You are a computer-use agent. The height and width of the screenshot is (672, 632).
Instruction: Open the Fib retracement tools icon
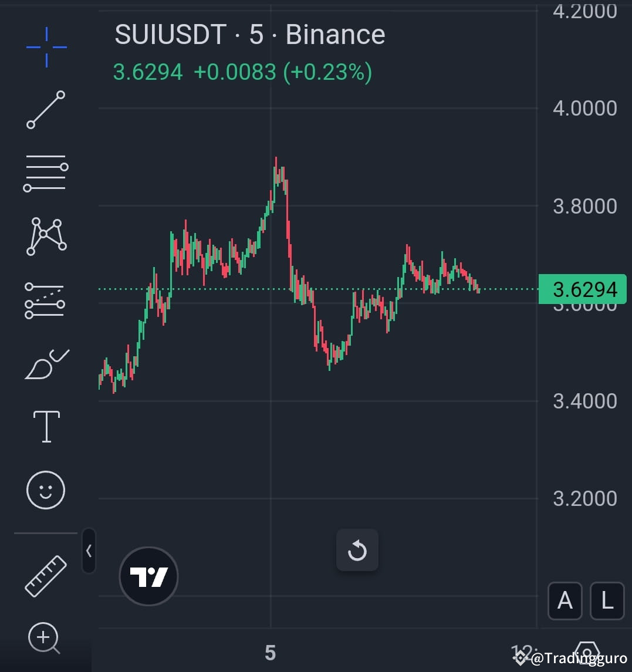(46, 172)
